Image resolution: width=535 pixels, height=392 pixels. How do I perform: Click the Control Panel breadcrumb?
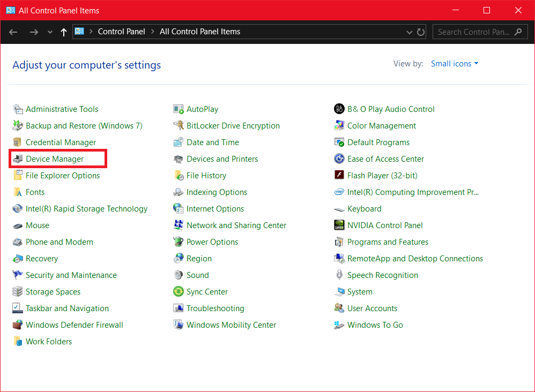click(x=122, y=32)
